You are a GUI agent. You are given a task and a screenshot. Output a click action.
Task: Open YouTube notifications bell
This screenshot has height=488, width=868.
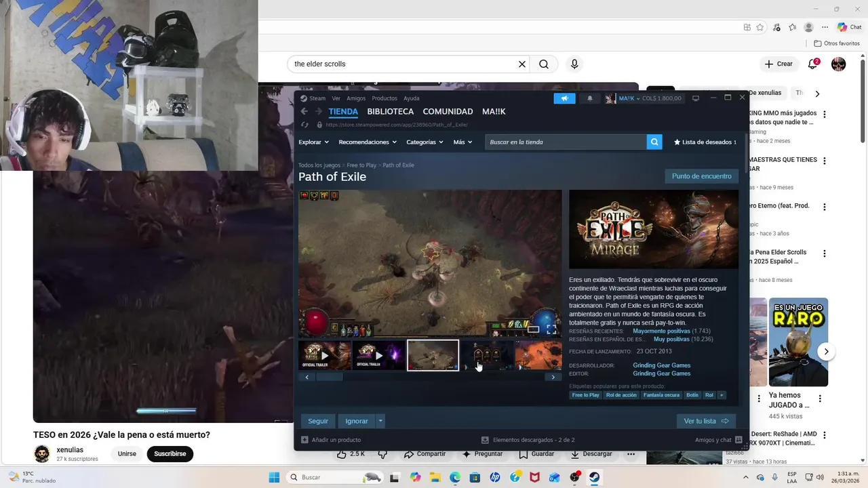813,64
